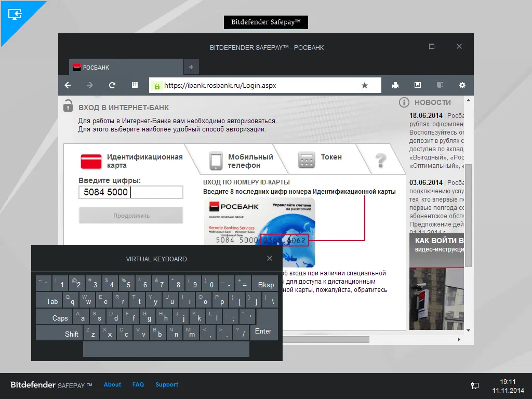Viewport: 532px width, 399px height.
Task: Click the scroll up arrow
Action: click(468, 100)
